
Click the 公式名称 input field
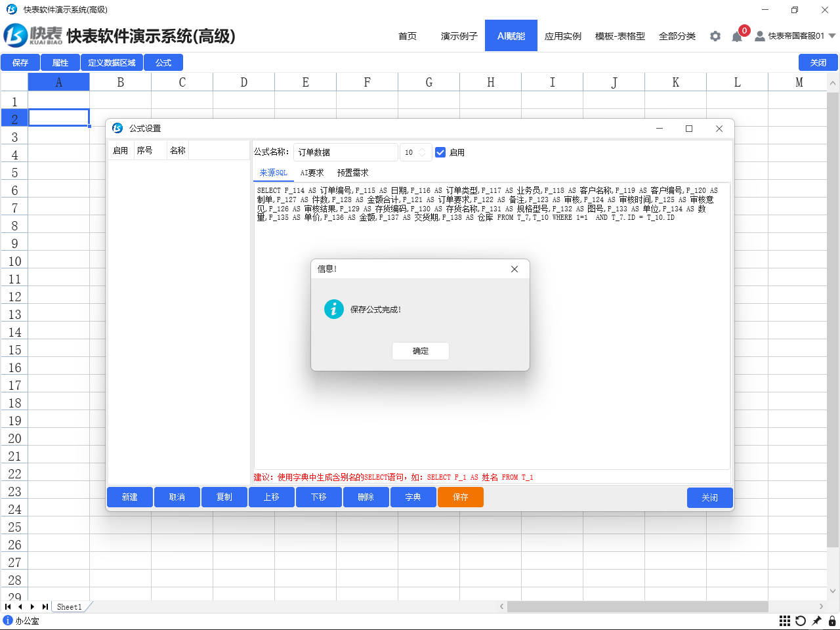[x=346, y=152]
